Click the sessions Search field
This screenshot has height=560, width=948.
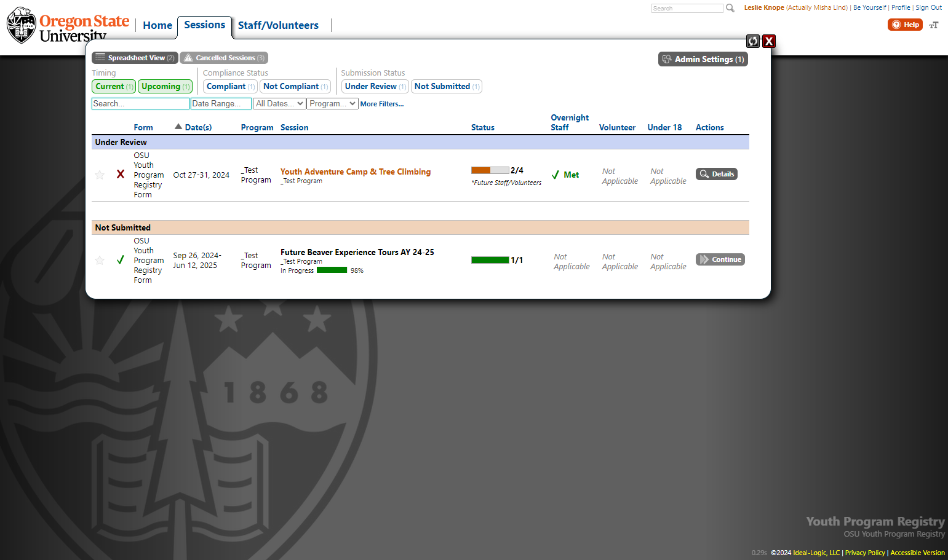(140, 104)
